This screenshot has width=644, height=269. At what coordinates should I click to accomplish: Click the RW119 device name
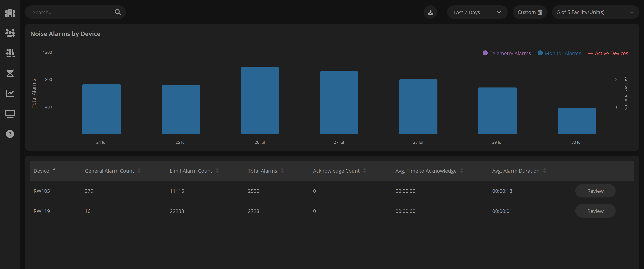tap(42, 211)
